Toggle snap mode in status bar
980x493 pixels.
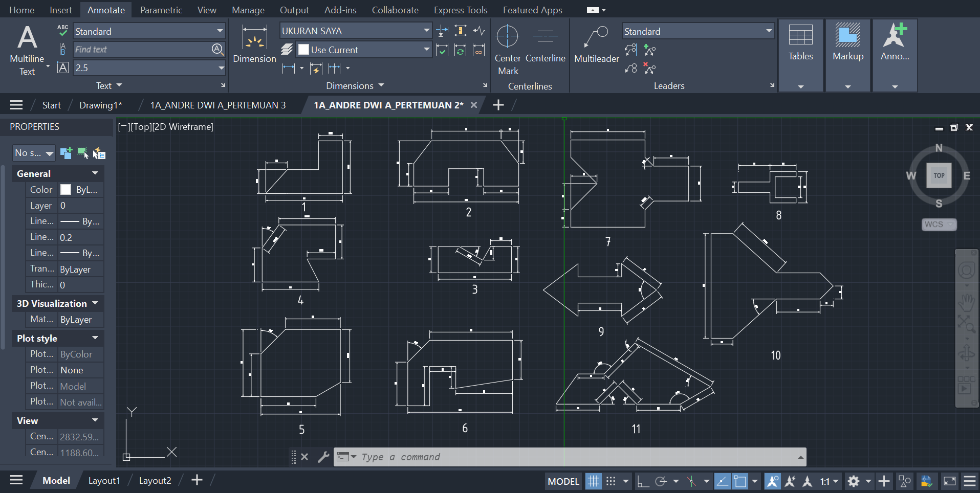pos(611,481)
